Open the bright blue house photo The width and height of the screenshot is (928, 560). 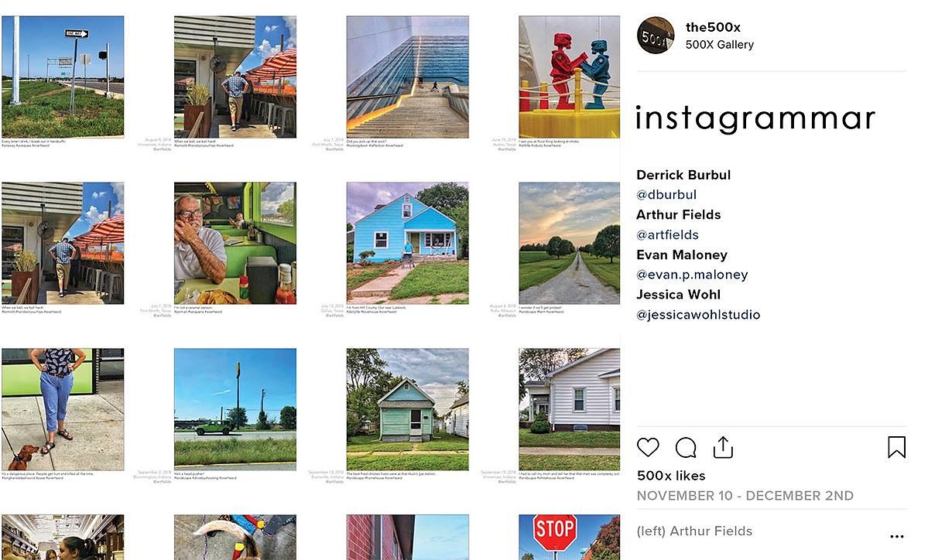tap(407, 243)
